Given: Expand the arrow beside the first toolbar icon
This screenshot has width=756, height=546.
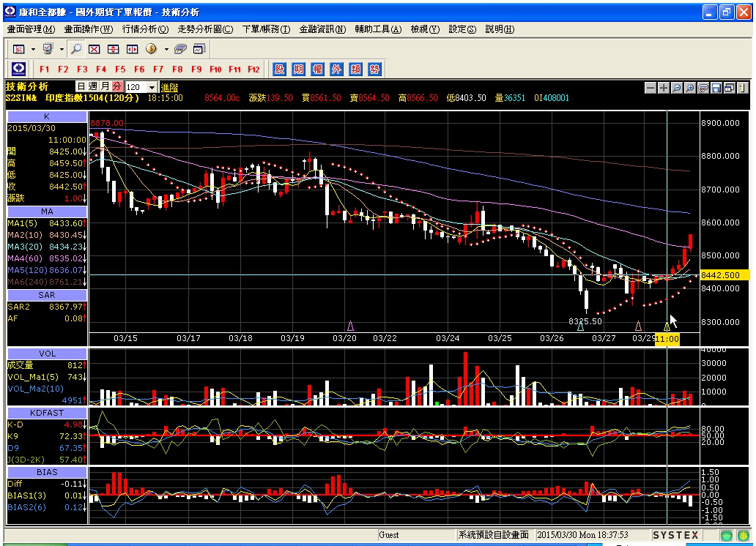Looking at the screenshot, I should 33,49.
